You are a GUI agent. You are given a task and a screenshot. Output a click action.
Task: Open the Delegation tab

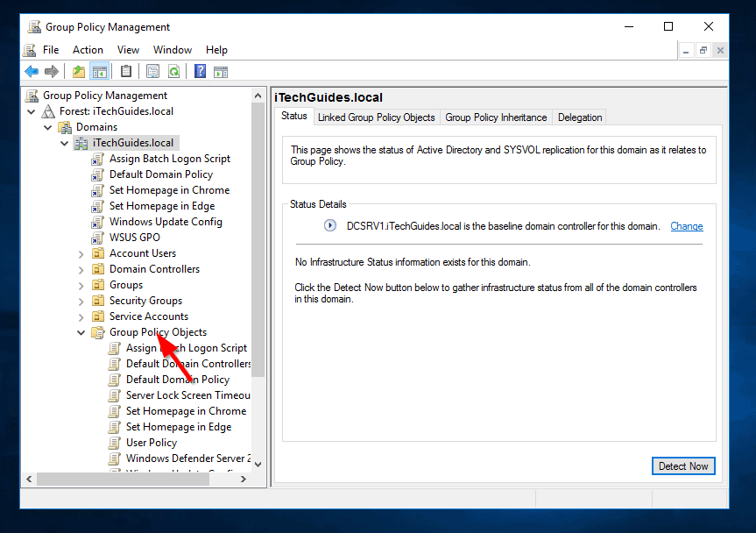(x=580, y=117)
